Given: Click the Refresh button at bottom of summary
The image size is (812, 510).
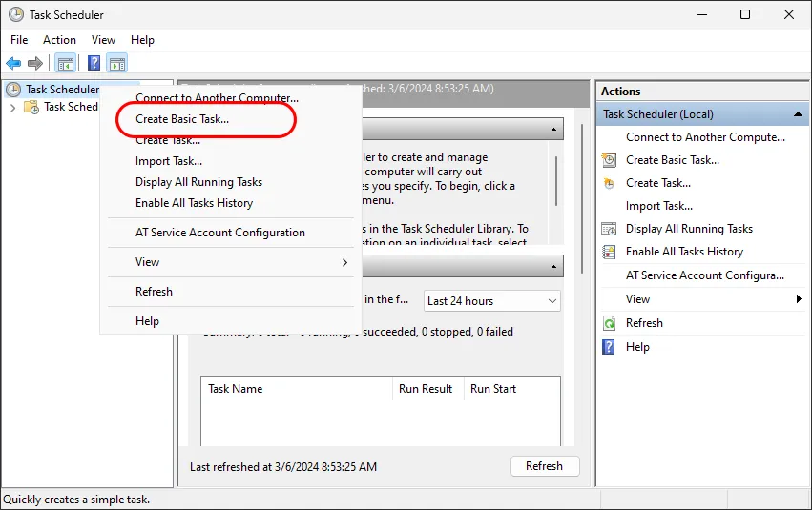Looking at the screenshot, I should coord(545,466).
